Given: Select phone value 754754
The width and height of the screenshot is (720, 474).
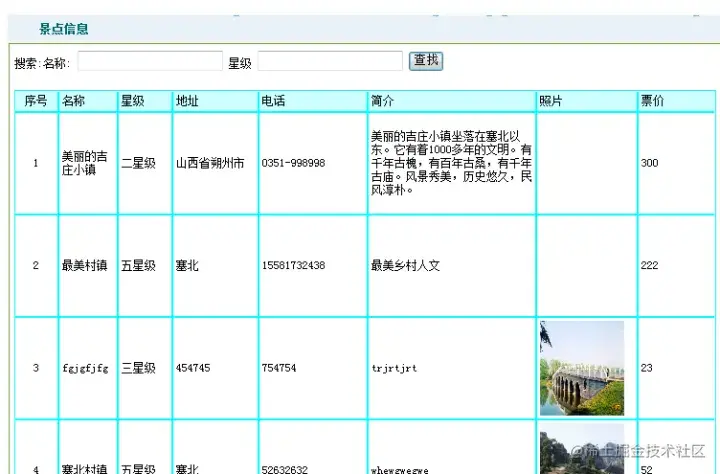Looking at the screenshot, I should [x=279, y=368].
